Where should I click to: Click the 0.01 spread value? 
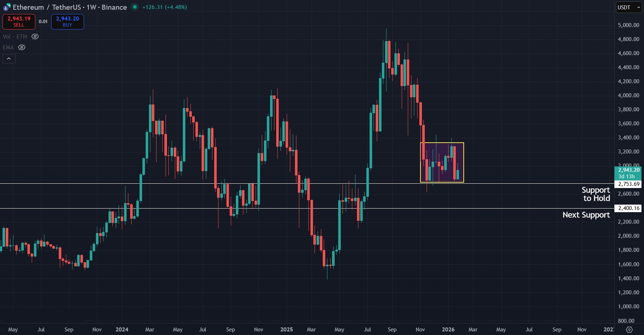click(43, 22)
